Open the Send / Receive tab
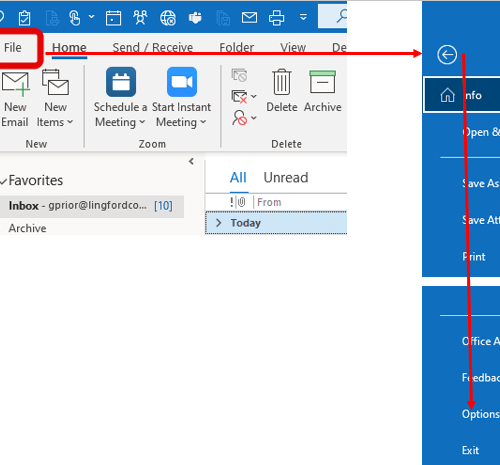The image size is (500, 465). click(153, 48)
